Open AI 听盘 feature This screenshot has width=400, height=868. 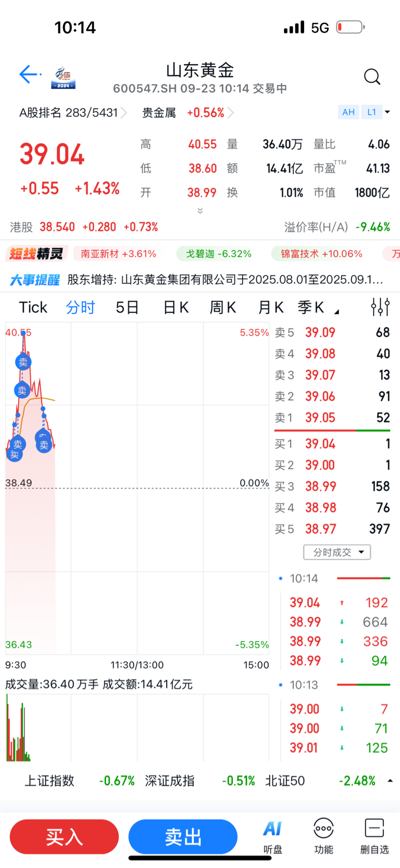click(x=272, y=837)
